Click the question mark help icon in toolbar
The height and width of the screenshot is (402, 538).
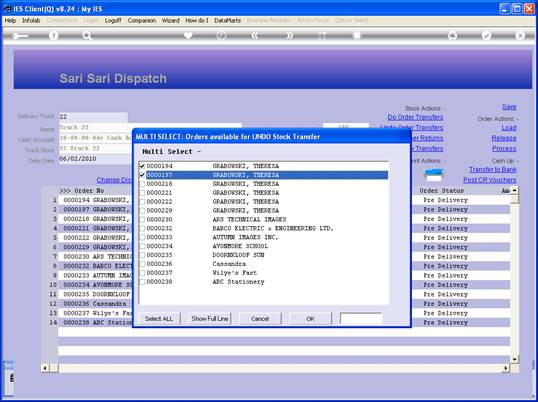click(54, 35)
